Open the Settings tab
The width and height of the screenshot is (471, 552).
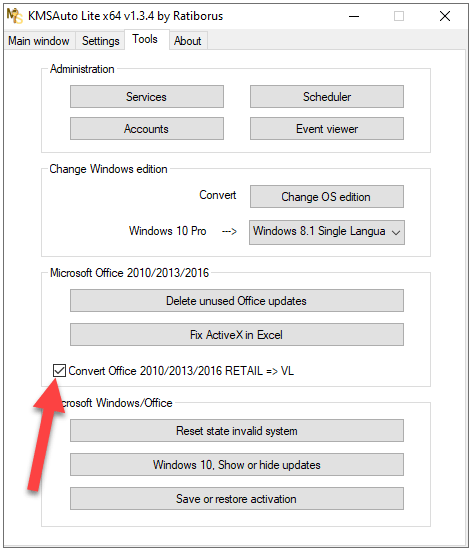point(100,41)
